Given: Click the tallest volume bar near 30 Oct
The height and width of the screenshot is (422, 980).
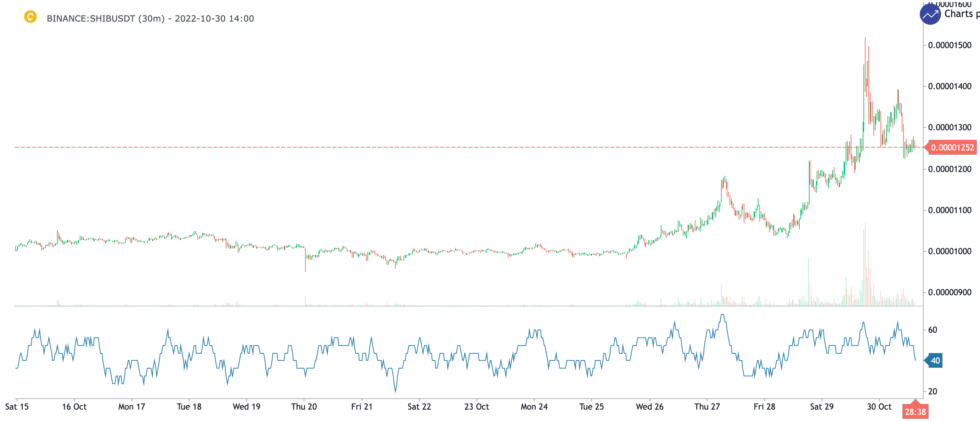Looking at the screenshot, I should pyautogui.click(x=865, y=266).
